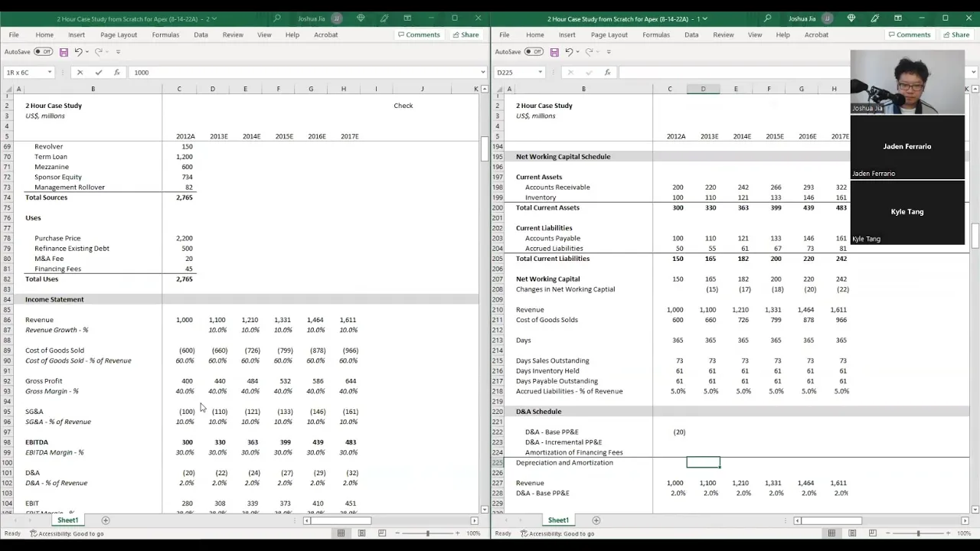Click the zoom slider in right status bar
This screenshot has height=551, width=980.
pyautogui.click(x=918, y=533)
